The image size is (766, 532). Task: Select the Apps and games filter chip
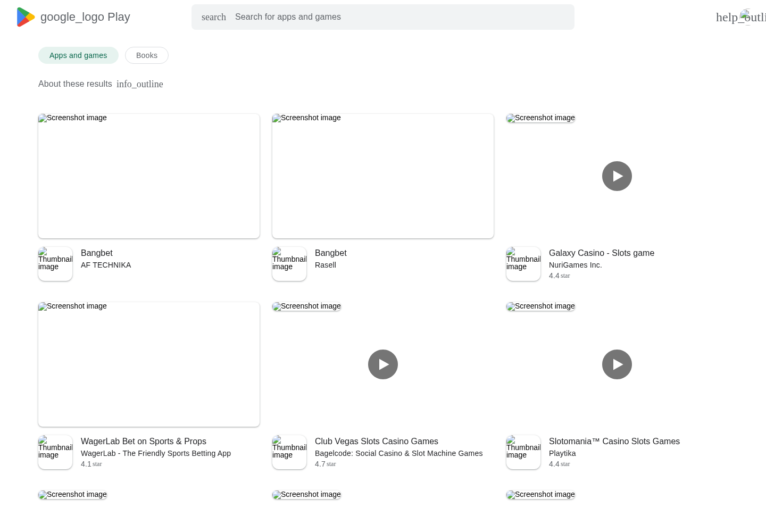click(78, 55)
